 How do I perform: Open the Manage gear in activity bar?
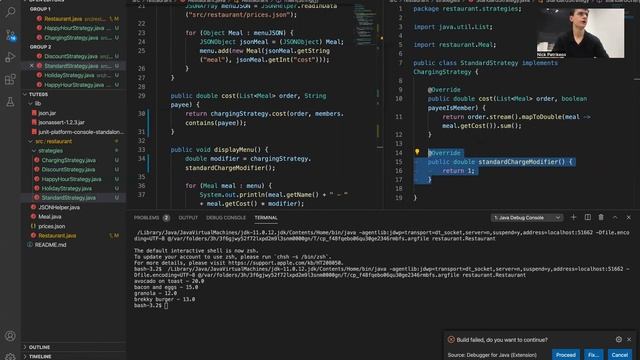pos(10,356)
